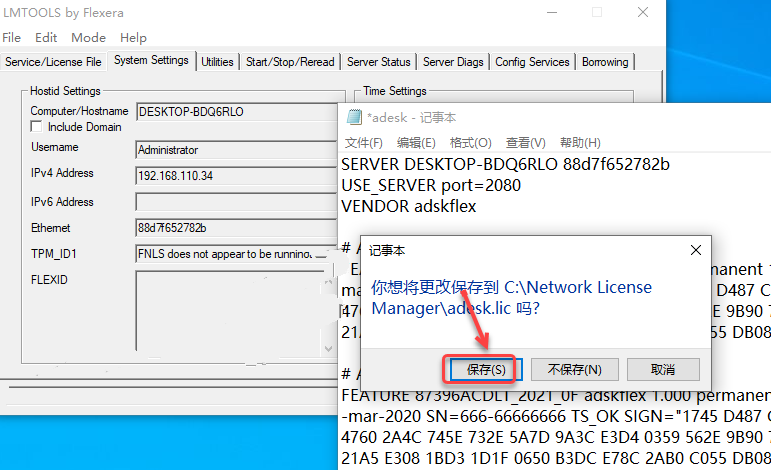Go to the Server Status tab
Viewport: 771px width, 470px height.
[379, 62]
